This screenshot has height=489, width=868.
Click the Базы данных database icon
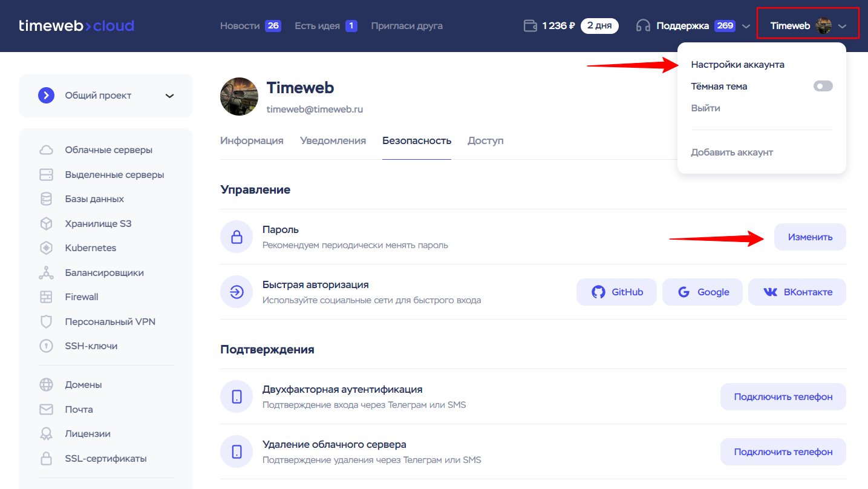(46, 199)
